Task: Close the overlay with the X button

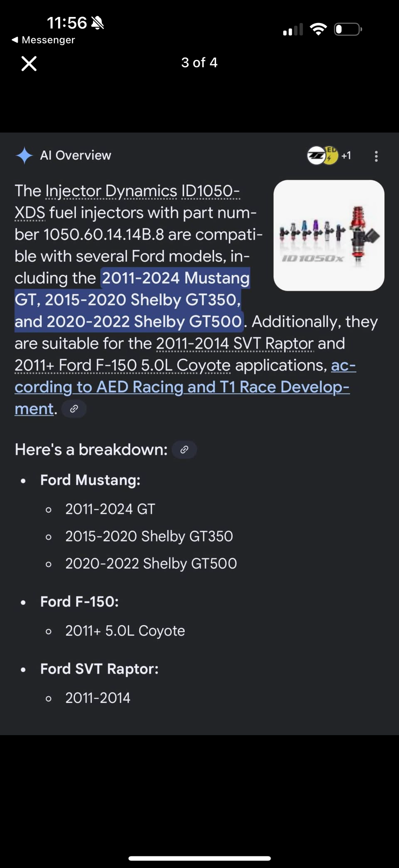Action: pos(28,63)
